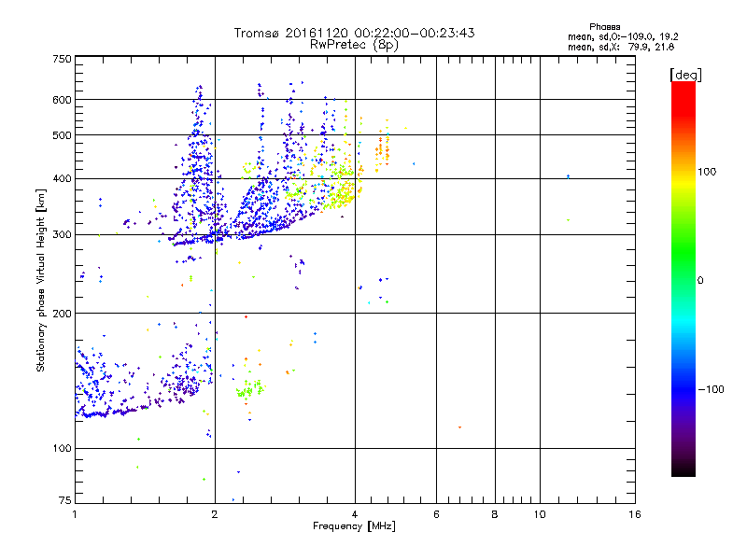The width and height of the screenshot is (747, 560).
Task: Pick the blue band of the colorbar
Action: [x=683, y=373]
